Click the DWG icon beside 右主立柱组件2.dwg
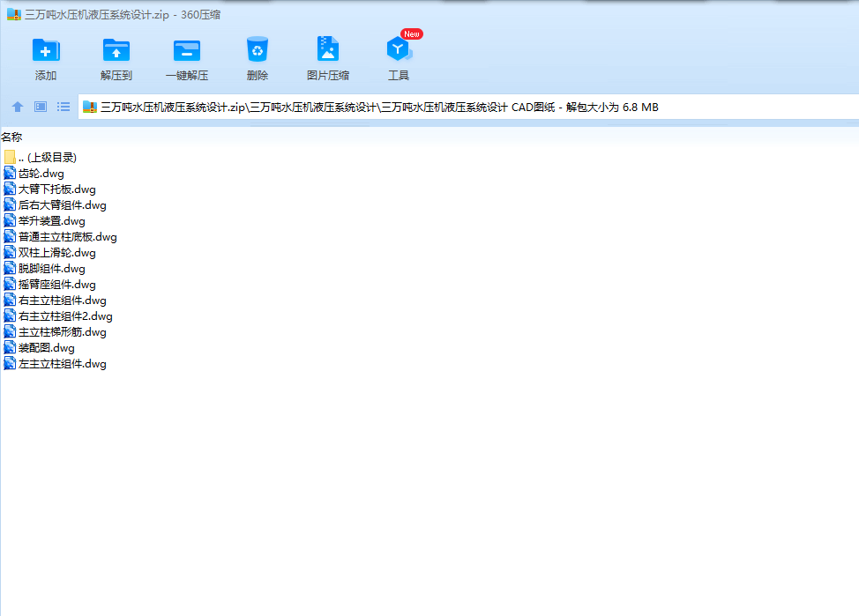The width and height of the screenshot is (859, 616). click(x=10, y=316)
